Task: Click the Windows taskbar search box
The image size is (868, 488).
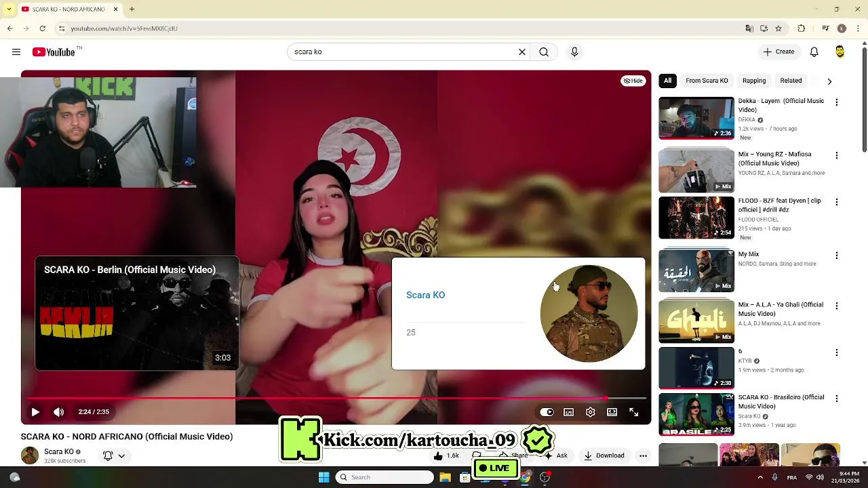Action: tap(384, 477)
